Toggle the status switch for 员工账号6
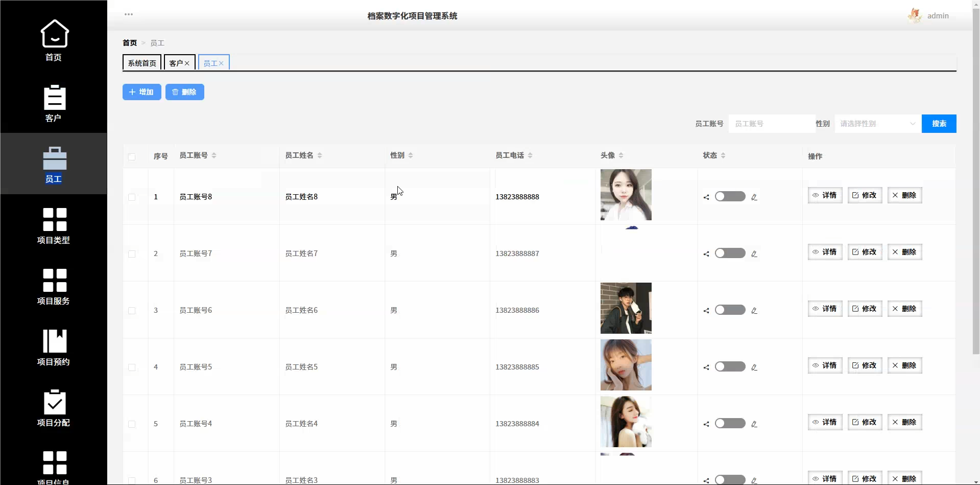 pos(730,310)
